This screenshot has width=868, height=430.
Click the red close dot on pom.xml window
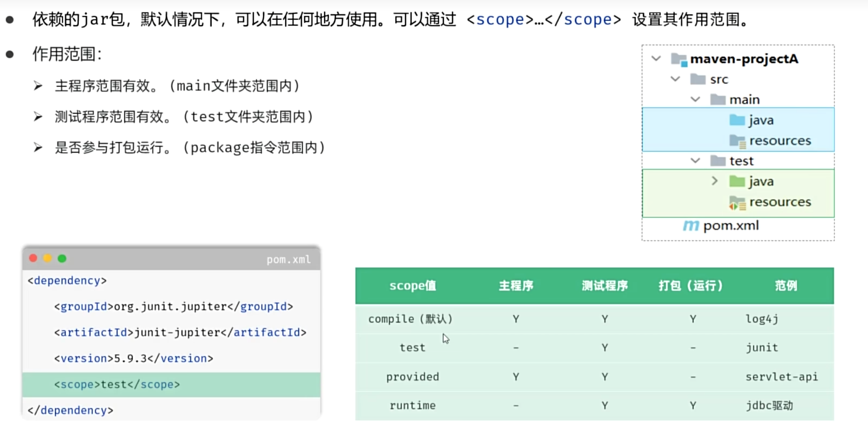pyautogui.click(x=33, y=258)
